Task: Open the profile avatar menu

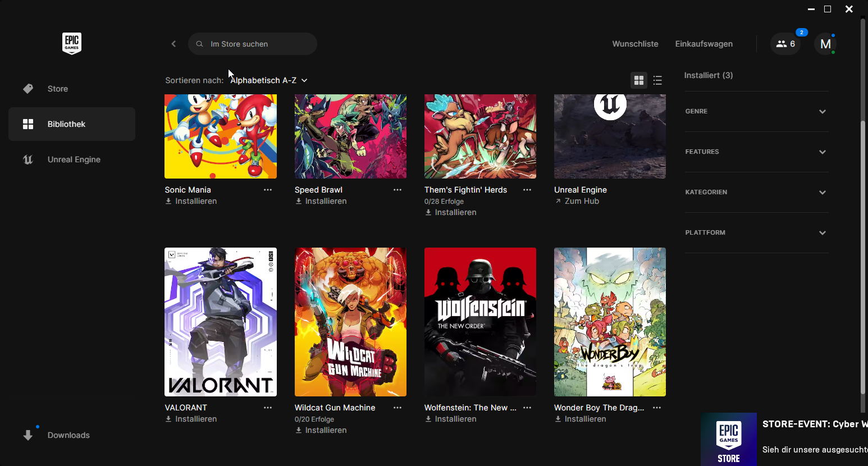Action: pyautogui.click(x=825, y=44)
